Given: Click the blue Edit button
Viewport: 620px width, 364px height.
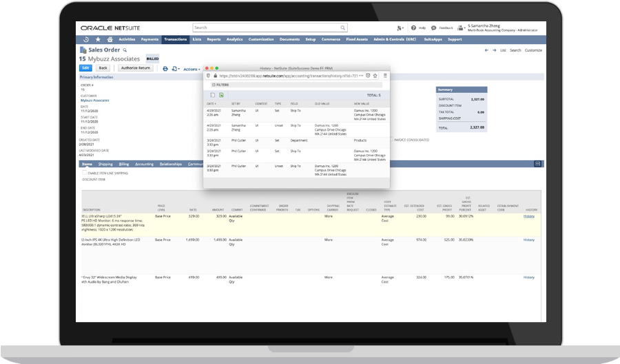Looking at the screenshot, I should coord(86,68).
